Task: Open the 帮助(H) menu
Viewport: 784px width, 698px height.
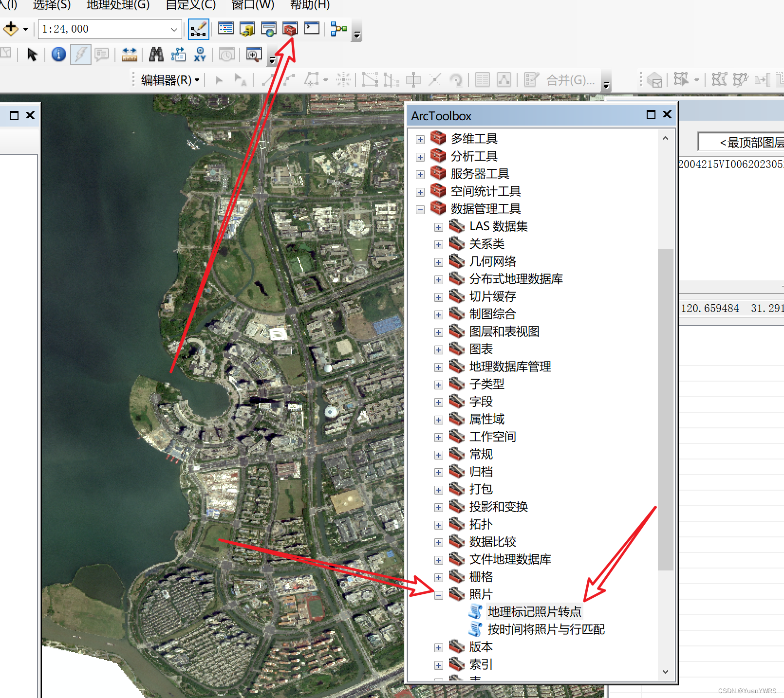Action: coord(310,5)
